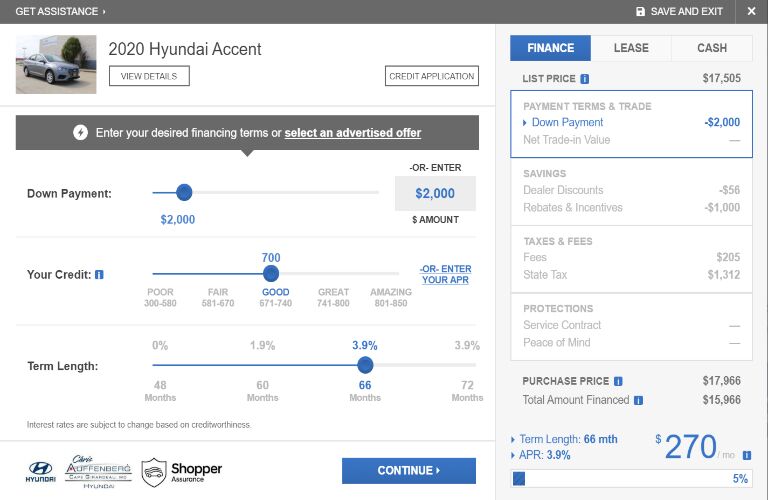Click the Term Length slider handle
768x500 pixels.
pyautogui.click(x=365, y=365)
